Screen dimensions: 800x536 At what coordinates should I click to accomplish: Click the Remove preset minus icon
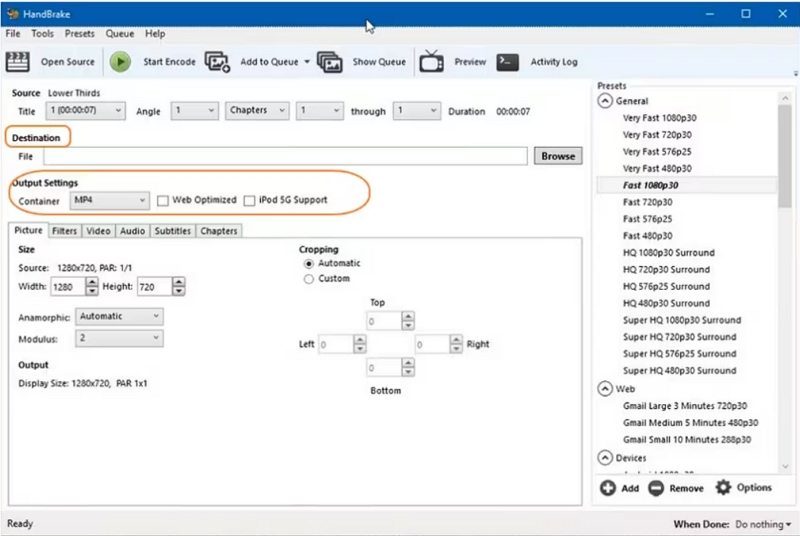coord(656,488)
